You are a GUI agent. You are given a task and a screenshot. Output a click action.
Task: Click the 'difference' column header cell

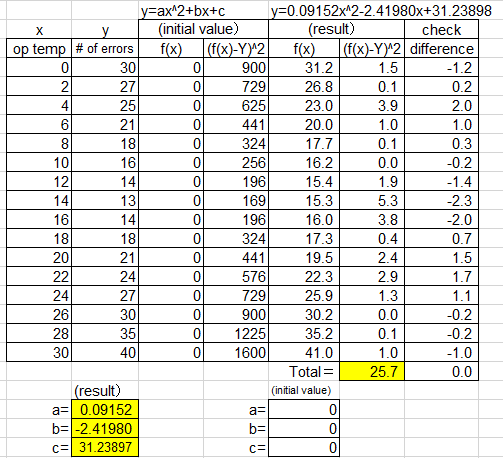(442, 49)
